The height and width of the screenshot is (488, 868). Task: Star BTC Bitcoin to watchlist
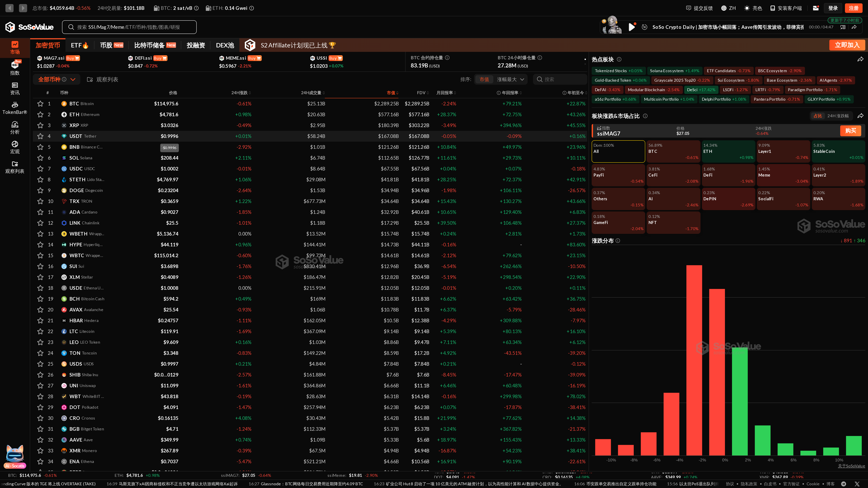(40, 103)
